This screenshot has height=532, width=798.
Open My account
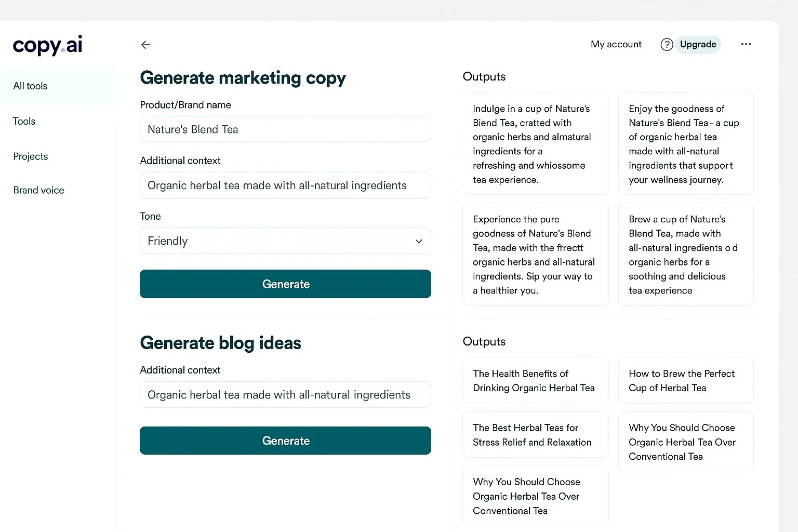tap(616, 44)
